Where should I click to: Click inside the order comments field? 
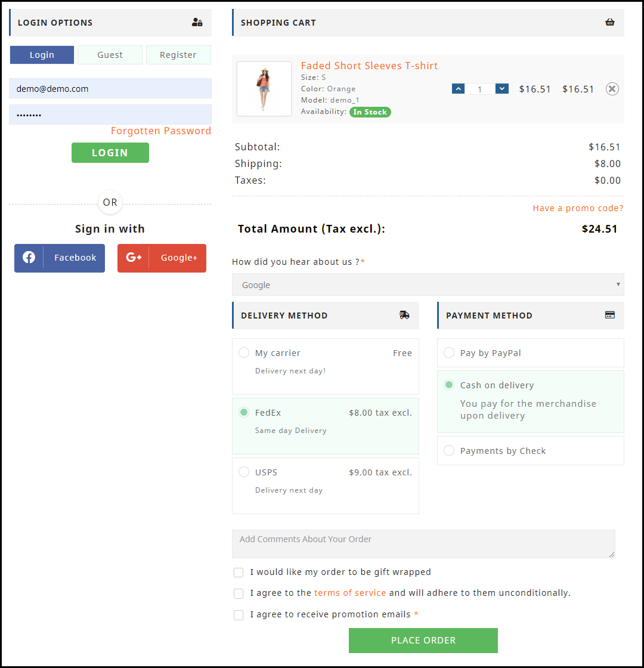[x=423, y=543]
